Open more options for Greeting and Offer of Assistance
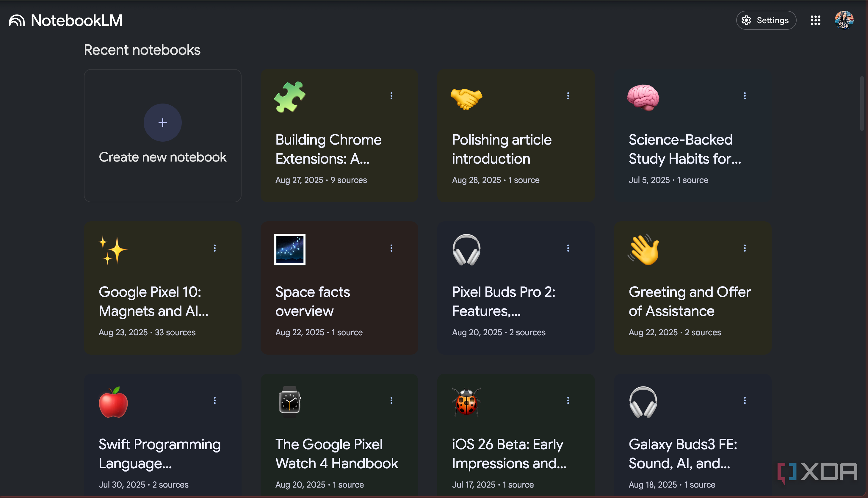The height and width of the screenshot is (498, 868). 745,248
